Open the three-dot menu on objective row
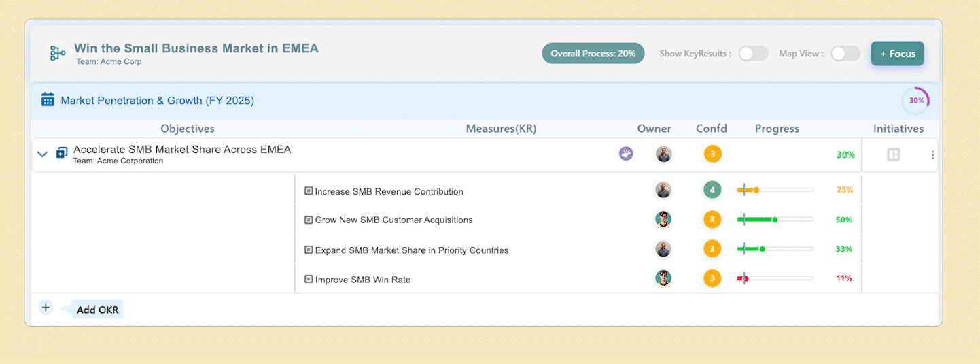 [932, 155]
